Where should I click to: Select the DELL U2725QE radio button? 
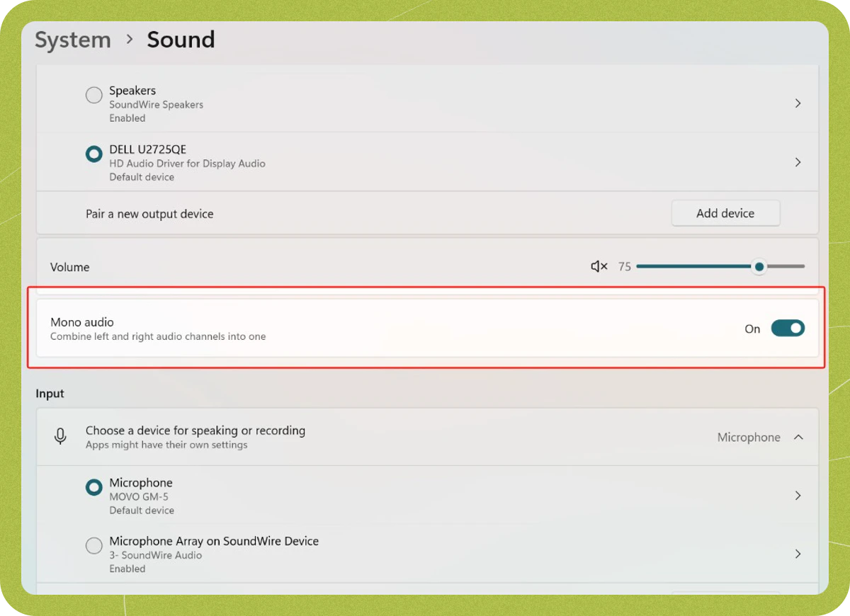pos(93,154)
